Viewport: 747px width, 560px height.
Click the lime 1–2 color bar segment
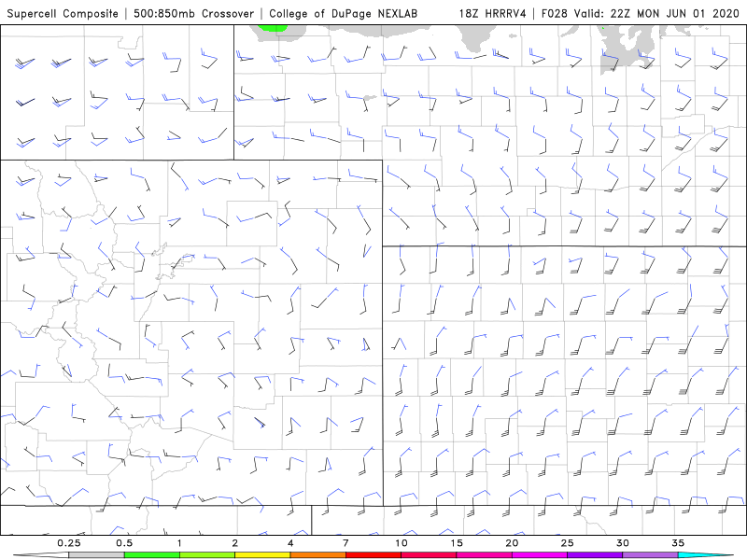pyautogui.click(x=207, y=555)
